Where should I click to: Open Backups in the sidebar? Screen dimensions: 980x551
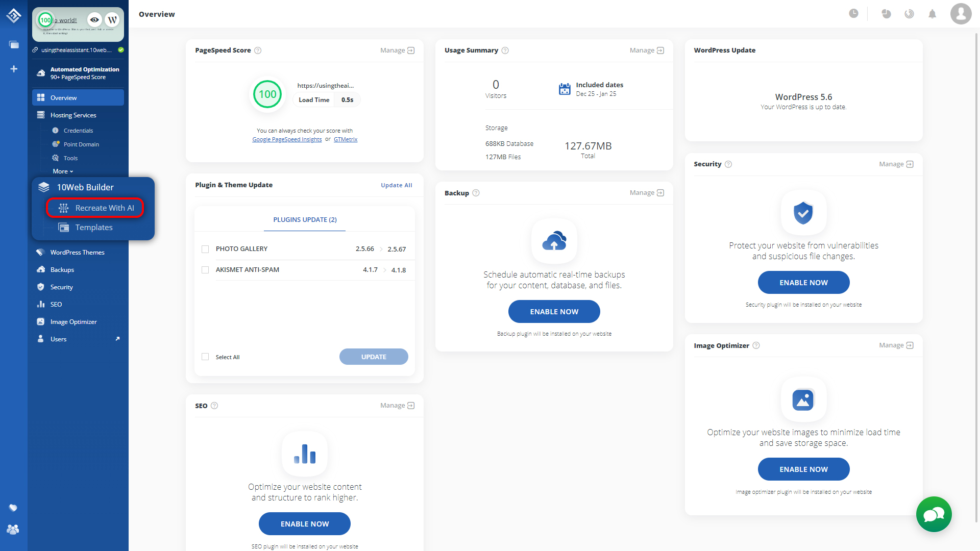point(62,270)
